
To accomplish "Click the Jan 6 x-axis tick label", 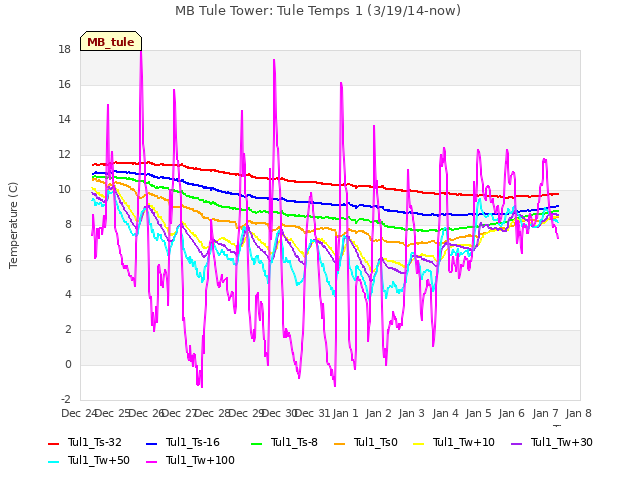I will click(511, 414).
